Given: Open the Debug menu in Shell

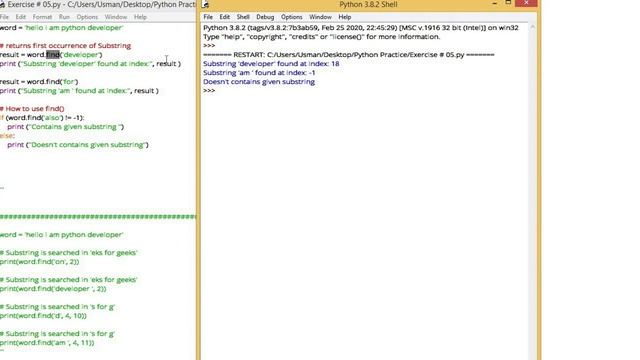Looking at the screenshot, I should click(265, 17).
